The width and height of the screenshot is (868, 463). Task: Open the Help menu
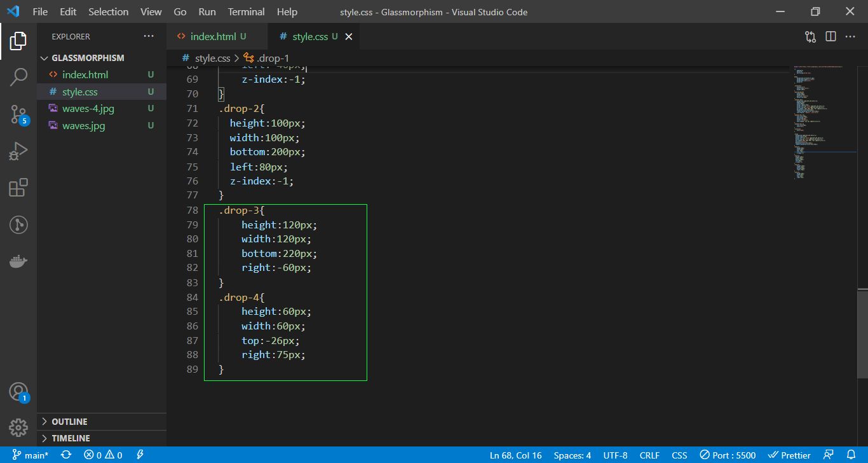[287, 11]
